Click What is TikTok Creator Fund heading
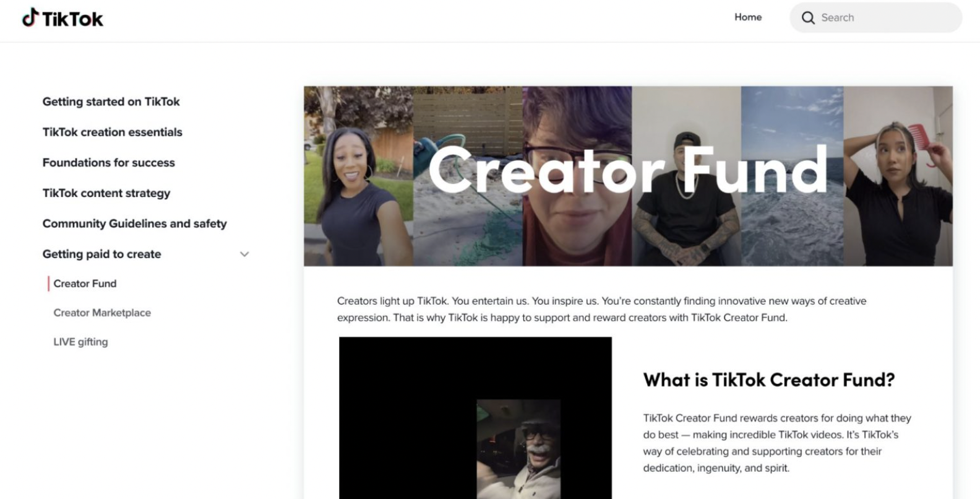This screenshot has height=499, width=980. (x=769, y=380)
